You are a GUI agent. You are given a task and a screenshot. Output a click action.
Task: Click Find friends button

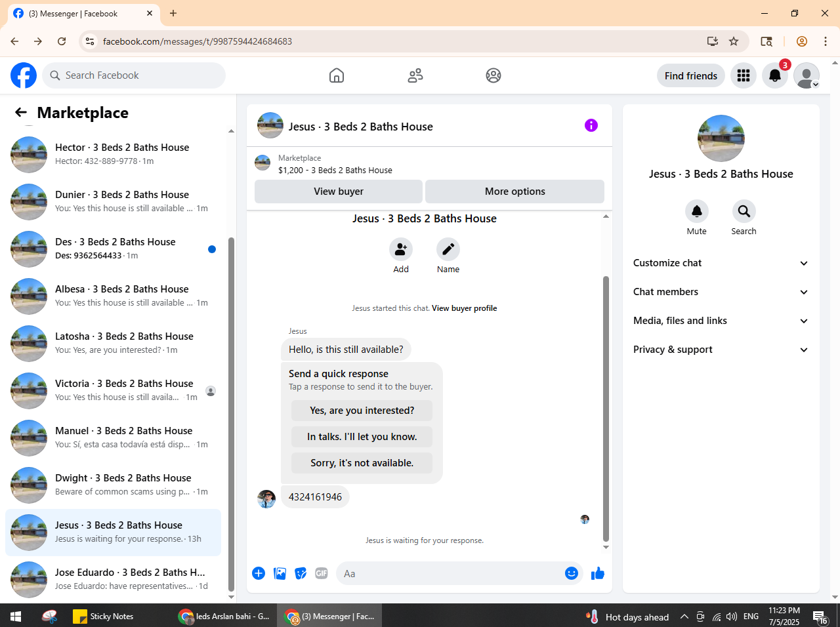pos(691,75)
